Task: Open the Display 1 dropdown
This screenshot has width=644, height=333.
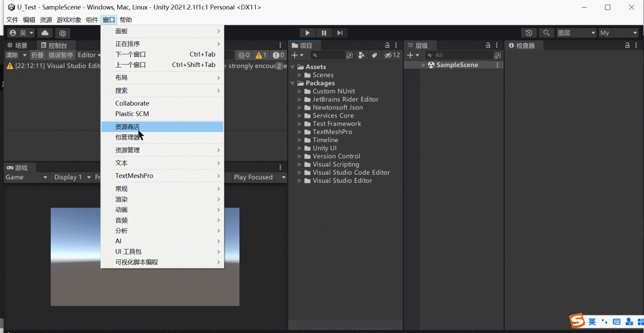Action: pos(71,177)
